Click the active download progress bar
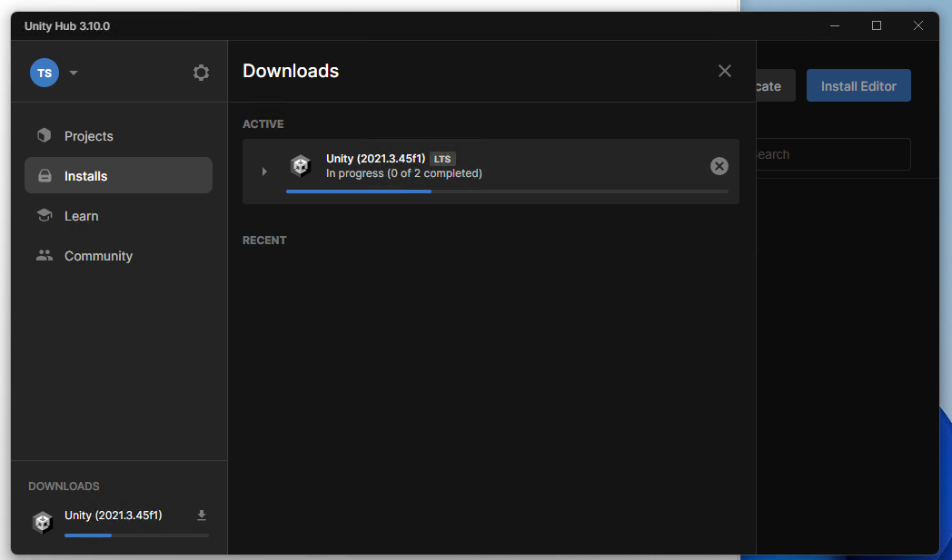This screenshot has height=560, width=952. point(507,192)
